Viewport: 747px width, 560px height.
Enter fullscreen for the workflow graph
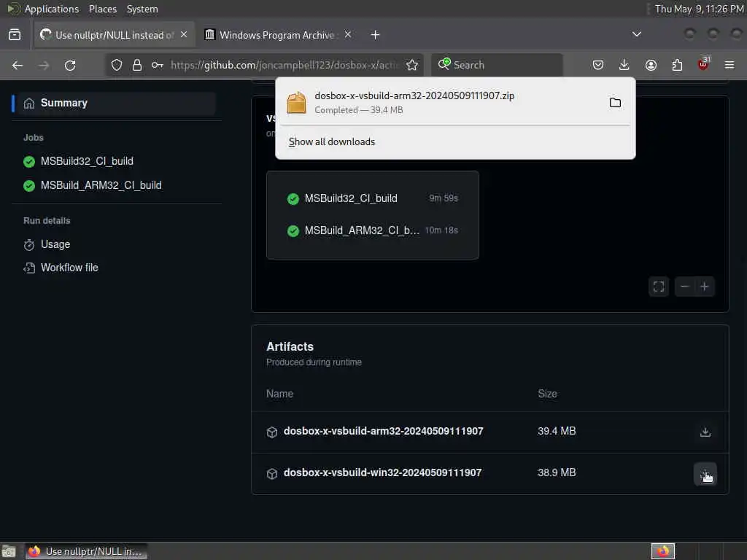click(659, 287)
